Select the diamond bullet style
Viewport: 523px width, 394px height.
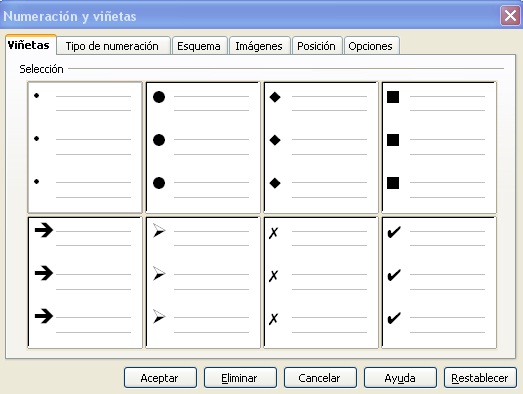[x=321, y=147]
